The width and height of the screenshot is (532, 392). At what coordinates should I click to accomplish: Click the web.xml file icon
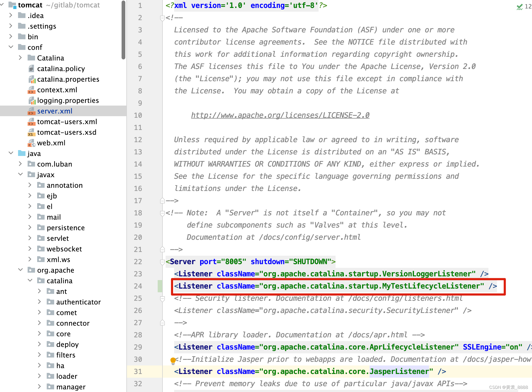point(31,143)
